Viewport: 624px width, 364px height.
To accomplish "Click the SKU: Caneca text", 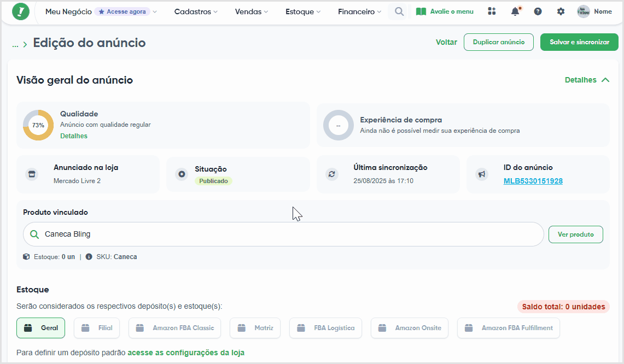I will point(116,256).
